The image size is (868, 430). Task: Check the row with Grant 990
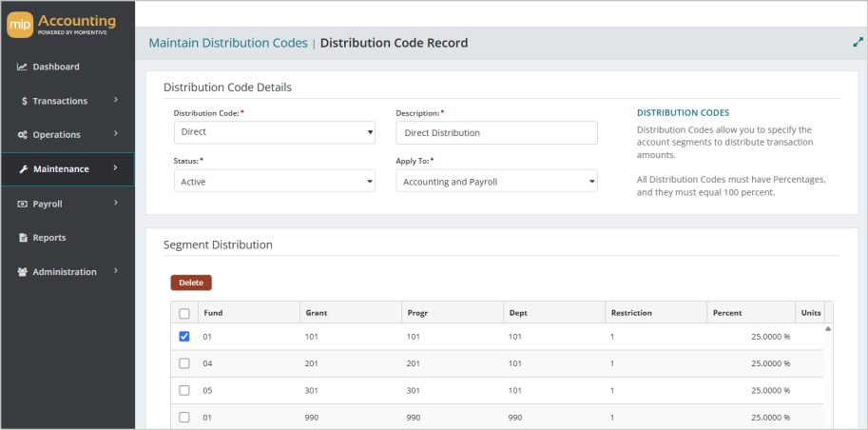(x=184, y=418)
